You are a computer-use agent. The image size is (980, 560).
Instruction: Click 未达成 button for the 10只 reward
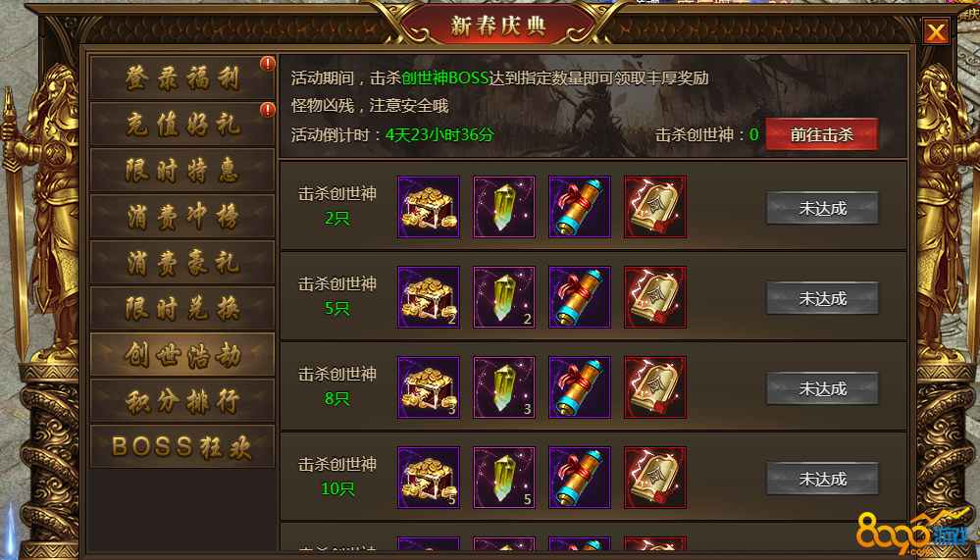point(822,479)
